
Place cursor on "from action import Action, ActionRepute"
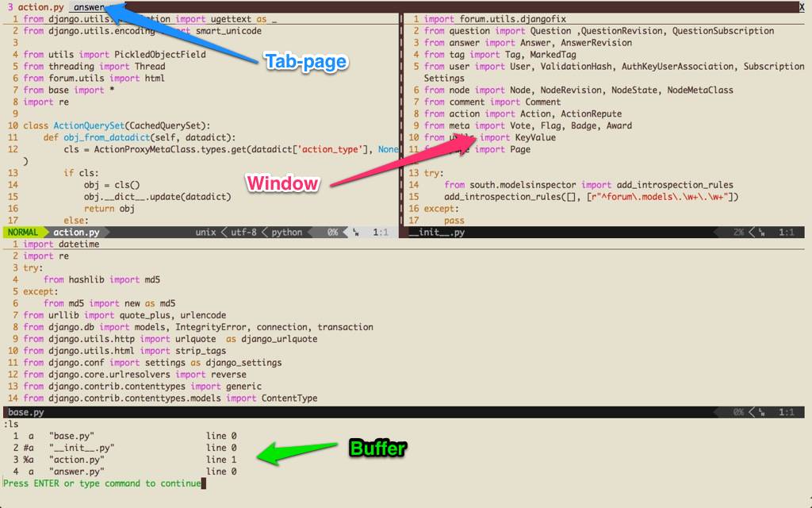[x=523, y=114]
